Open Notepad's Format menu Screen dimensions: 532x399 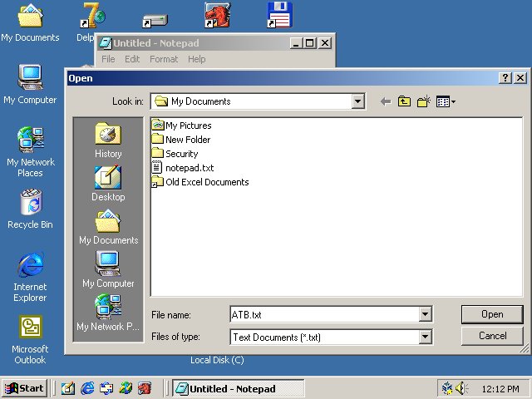coord(164,59)
